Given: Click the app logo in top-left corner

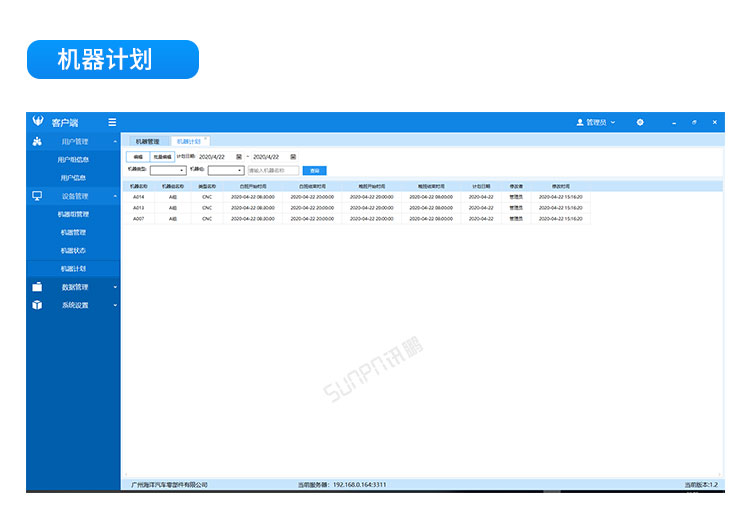Looking at the screenshot, I should (x=38, y=122).
